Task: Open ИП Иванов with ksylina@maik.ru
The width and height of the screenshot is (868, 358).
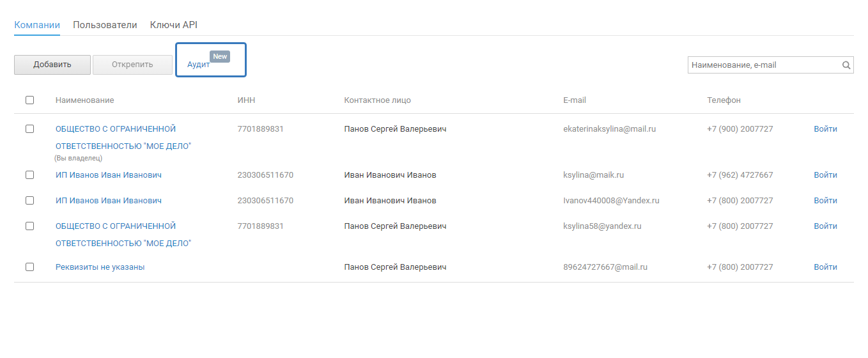Action: point(109,175)
